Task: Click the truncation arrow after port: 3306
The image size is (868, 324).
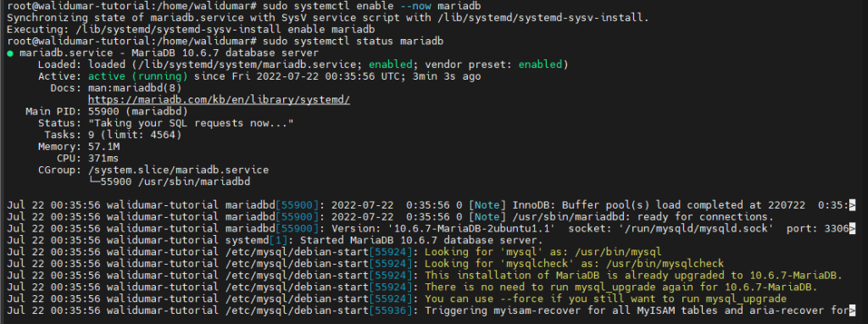Action: point(852,228)
